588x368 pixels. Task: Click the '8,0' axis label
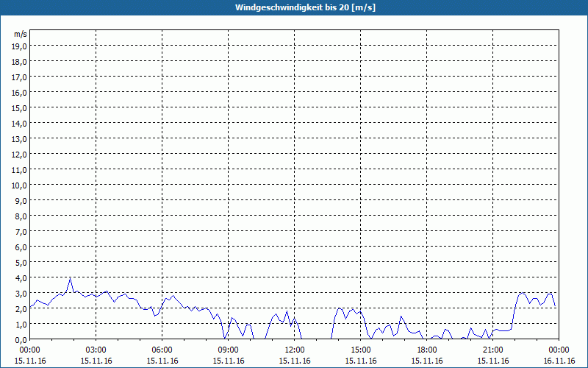pos(21,216)
